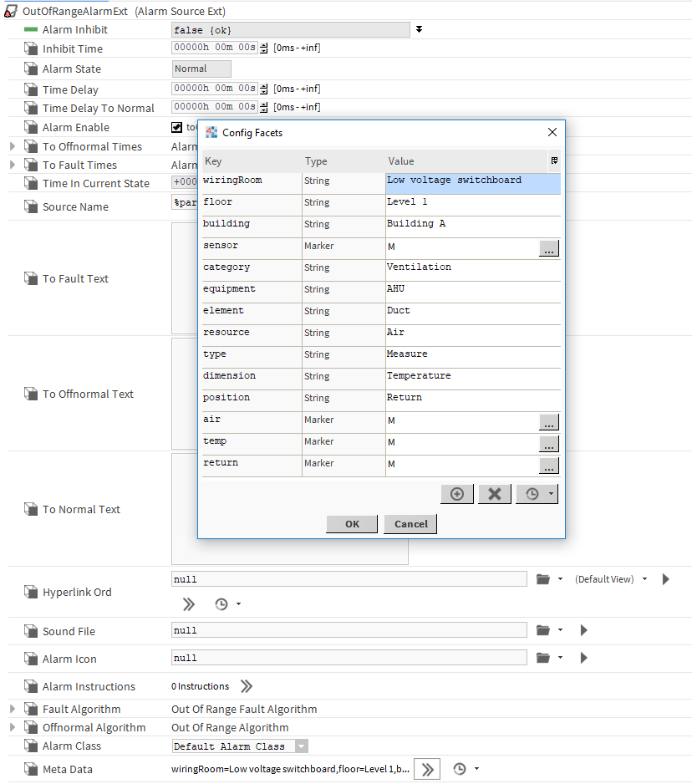Viewport: 692px width, 784px height.
Task: Browse folder icon for Sound File
Action: (x=543, y=630)
